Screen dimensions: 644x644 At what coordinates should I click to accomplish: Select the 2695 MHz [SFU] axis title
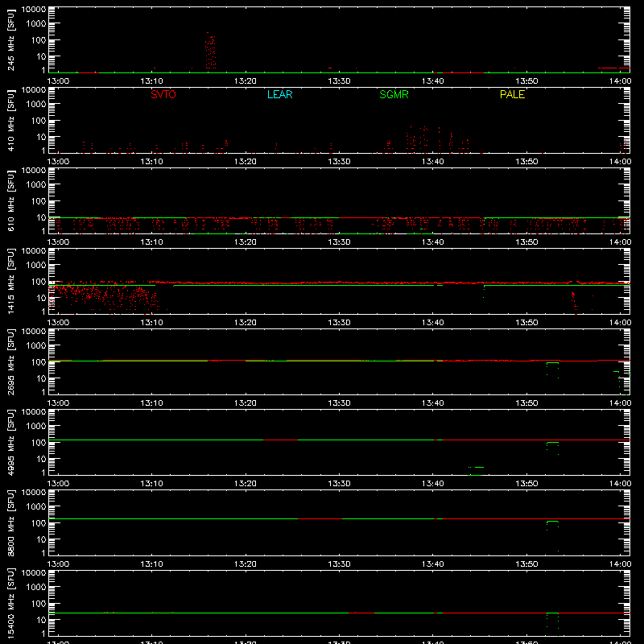(x=10, y=361)
